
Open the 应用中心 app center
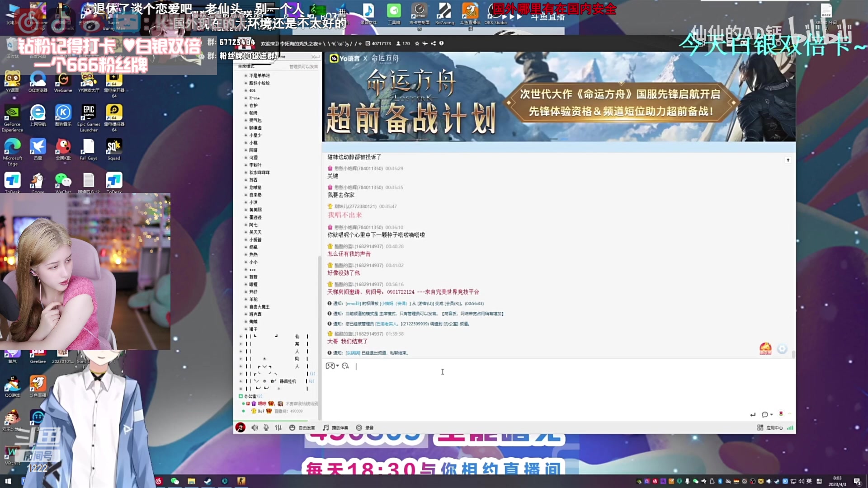tap(770, 427)
